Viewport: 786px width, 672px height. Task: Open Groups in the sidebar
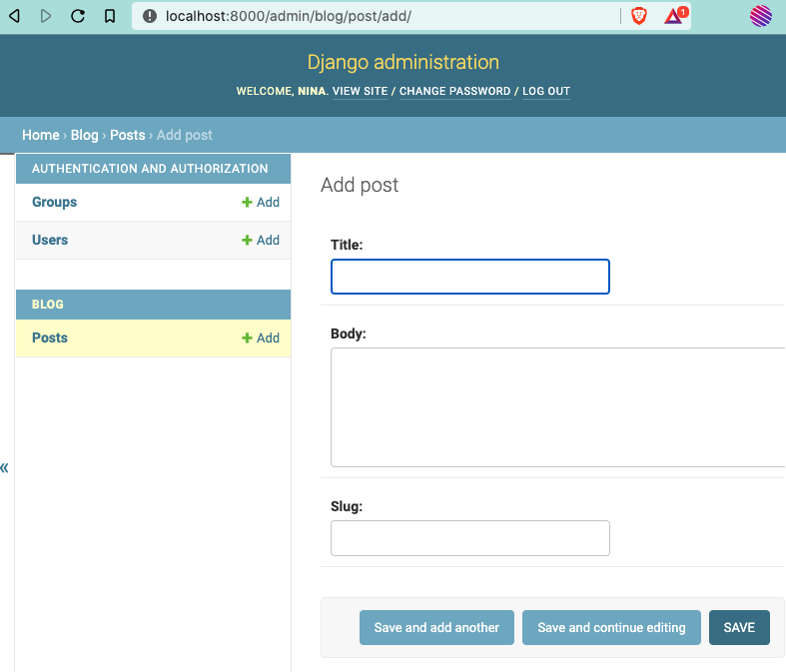point(55,202)
